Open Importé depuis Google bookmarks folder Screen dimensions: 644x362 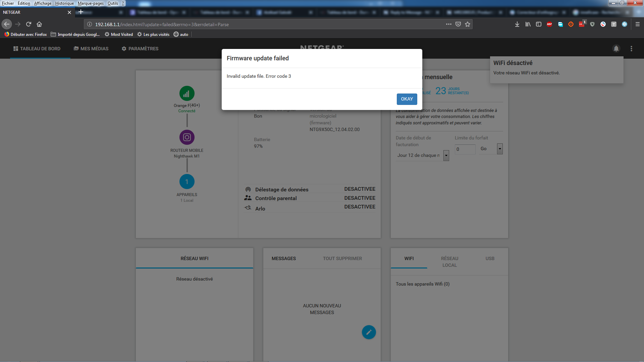(x=75, y=34)
